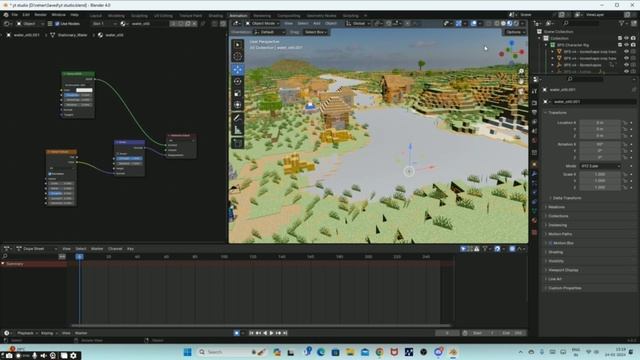
Task: Activate the Rotate tool in viewport
Action: pos(238,81)
